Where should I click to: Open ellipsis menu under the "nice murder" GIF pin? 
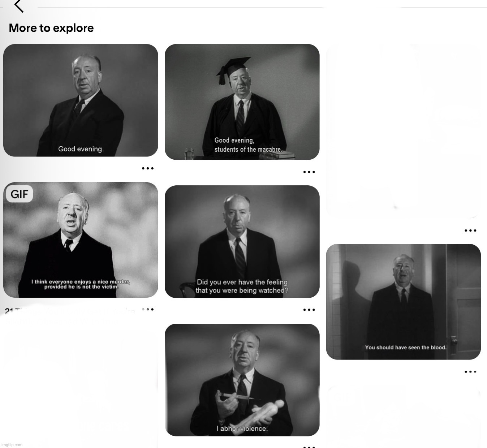(148, 310)
